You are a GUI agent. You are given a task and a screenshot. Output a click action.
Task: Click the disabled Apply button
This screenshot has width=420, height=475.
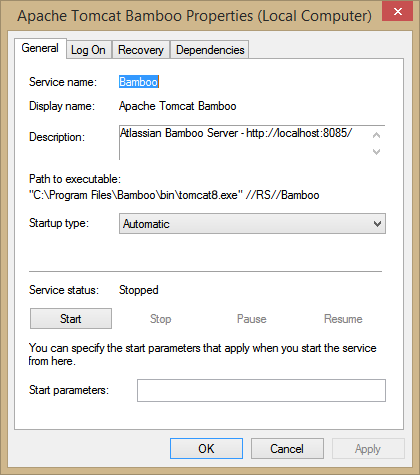[368, 449]
